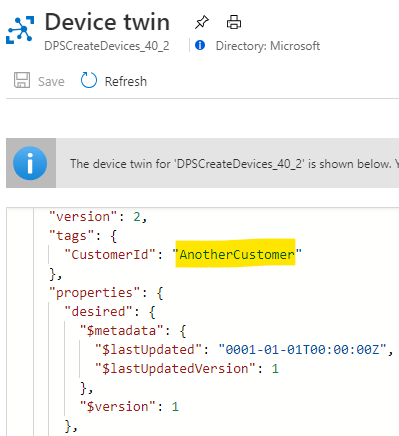Click the small blue directory info icon
The height and width of the screenshot is (436, 399).
point(200,45)
